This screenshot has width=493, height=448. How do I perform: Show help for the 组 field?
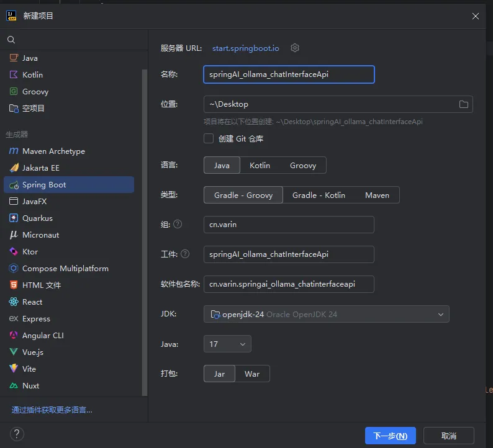(178, 224)
